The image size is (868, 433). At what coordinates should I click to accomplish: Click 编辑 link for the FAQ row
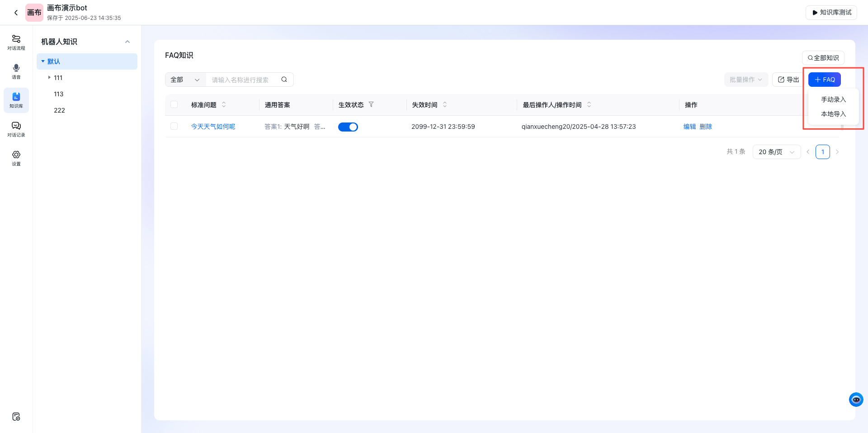(689, 127)
